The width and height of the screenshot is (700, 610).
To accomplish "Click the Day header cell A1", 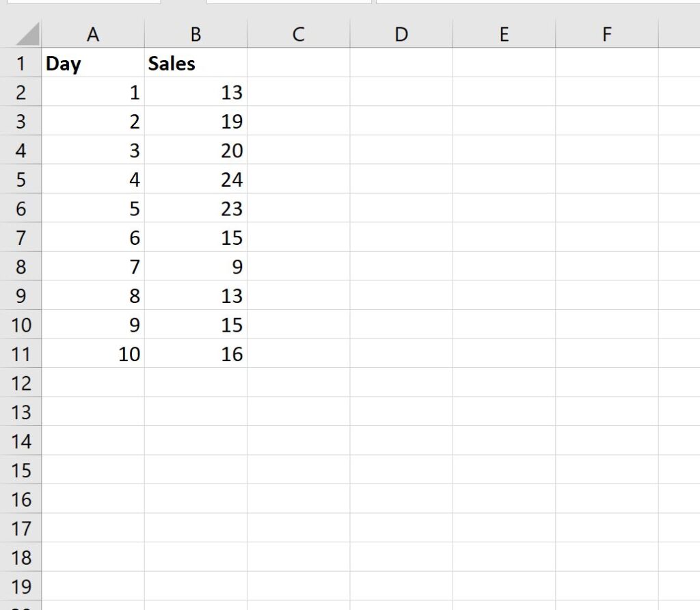I will (93, 63).
